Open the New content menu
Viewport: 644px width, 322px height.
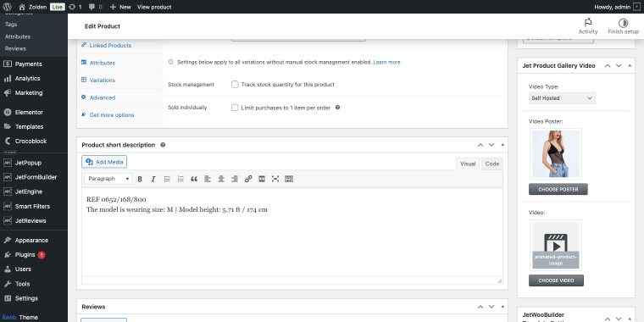point(120,7)
